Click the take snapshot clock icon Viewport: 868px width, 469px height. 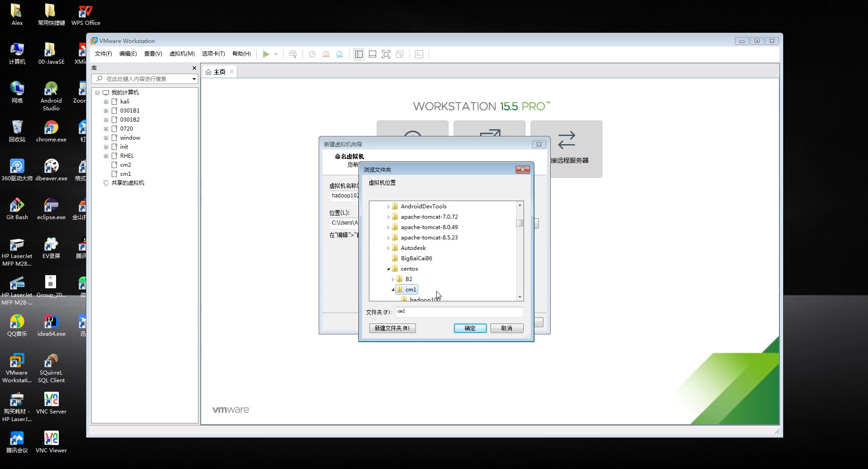pyautogui.click(x=312, y=54)
